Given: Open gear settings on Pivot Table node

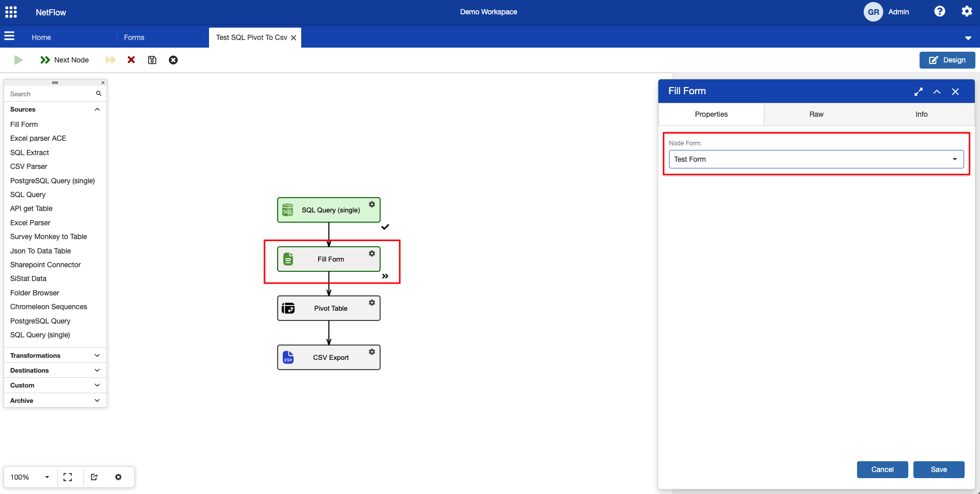Looking at the screenshot, I should pyautogui.click(x=372, y=303).
